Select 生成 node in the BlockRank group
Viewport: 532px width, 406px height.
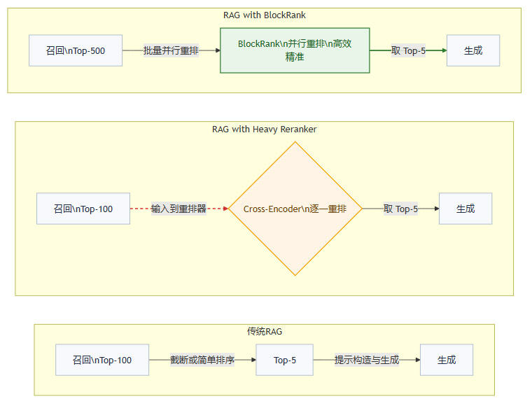click(473, 50)
